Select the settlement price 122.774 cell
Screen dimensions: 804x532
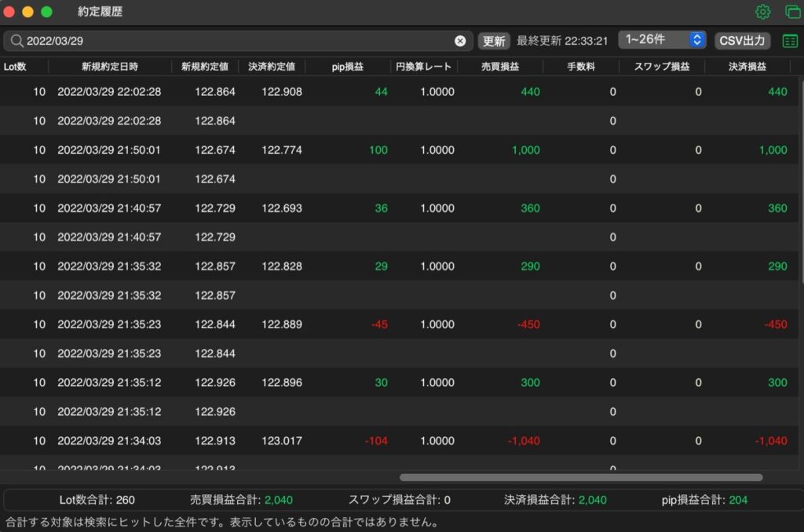click(282, 150)
